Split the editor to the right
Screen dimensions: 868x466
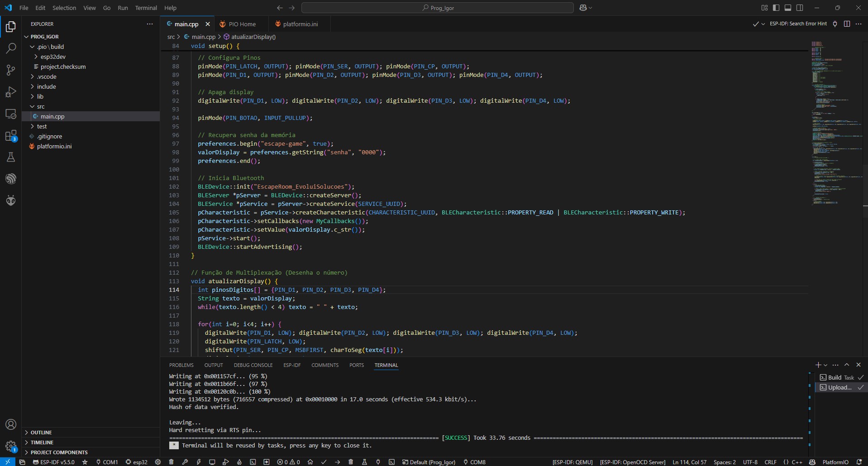click(x=847, y=24)
